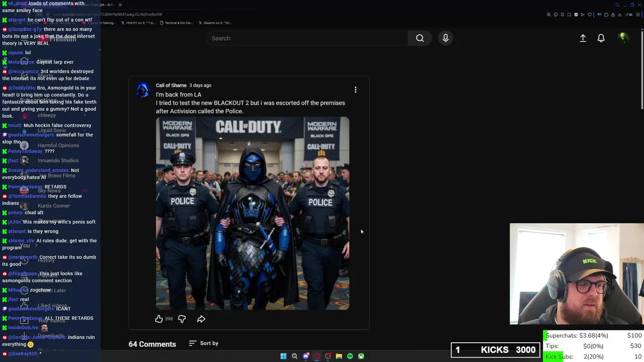This screenshot has width=644, height=362.
Task: Open the ad blocker shield icon
Action: click(576, 15)
